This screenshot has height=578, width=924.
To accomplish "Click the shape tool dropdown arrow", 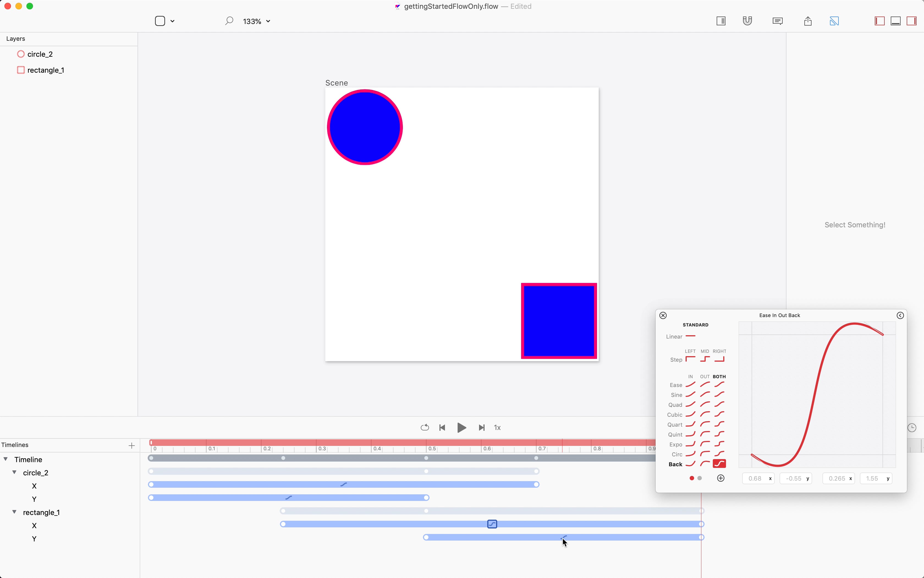I will coord(173,21).
